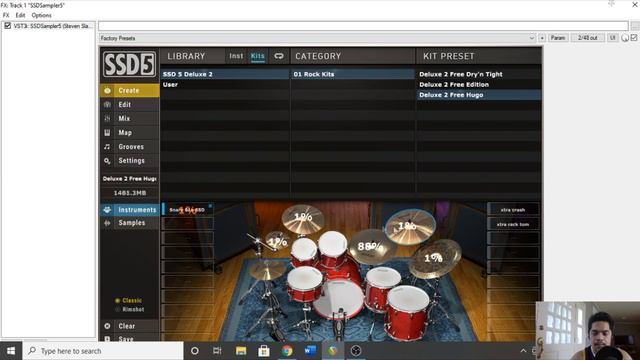The height and width of the screenshot is (360, 640).
Task: Open the Edit menu in FX window
Action: (x=20, y=15)
